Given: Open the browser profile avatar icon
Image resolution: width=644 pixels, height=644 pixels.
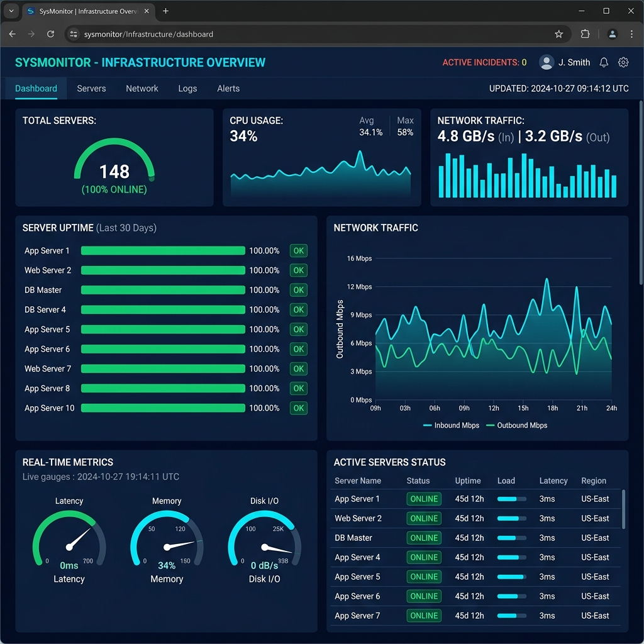Looking at the screenshot, I should (x=612, y=34).
